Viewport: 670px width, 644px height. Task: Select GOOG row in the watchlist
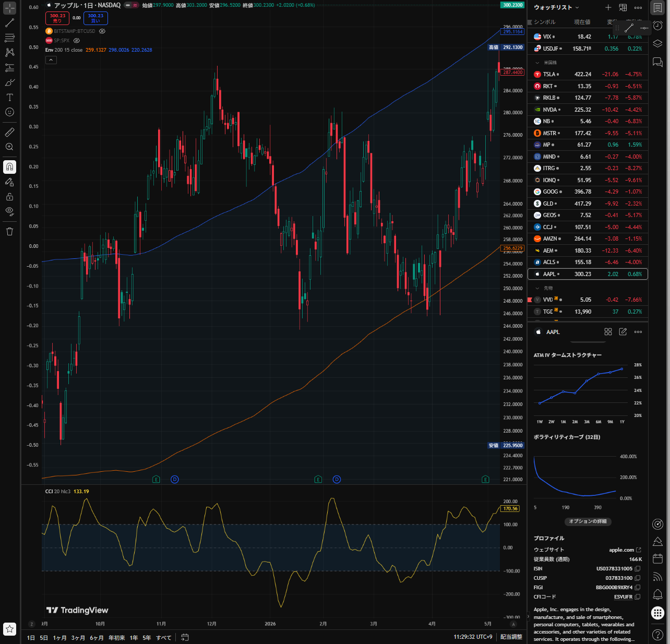[x=588, y=192]
